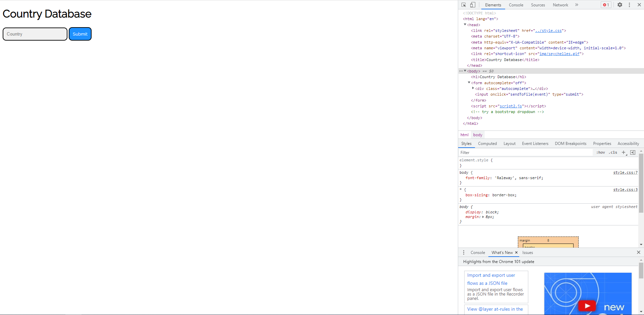Click the error counter badge
Image resolution: width=644 pixels, height=315 pixels.
605,5
